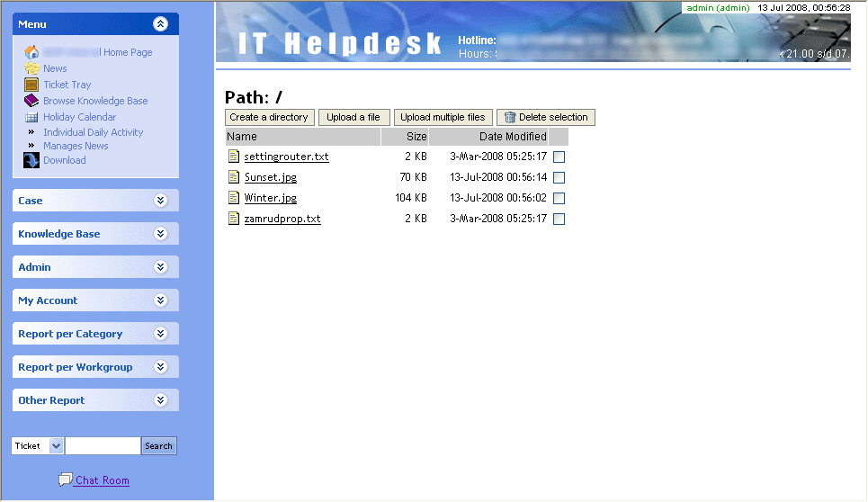The image size is (868, 502).
Task: Click the Chat Room speech bubble icon
Action: (x=65, y=480)
